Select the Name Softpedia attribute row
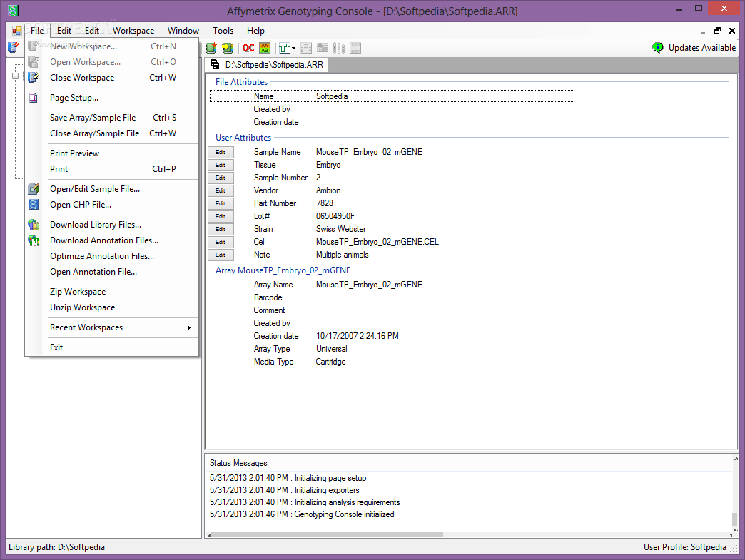Viewport: 745px width, 560px height. click(x=392, y=96)
